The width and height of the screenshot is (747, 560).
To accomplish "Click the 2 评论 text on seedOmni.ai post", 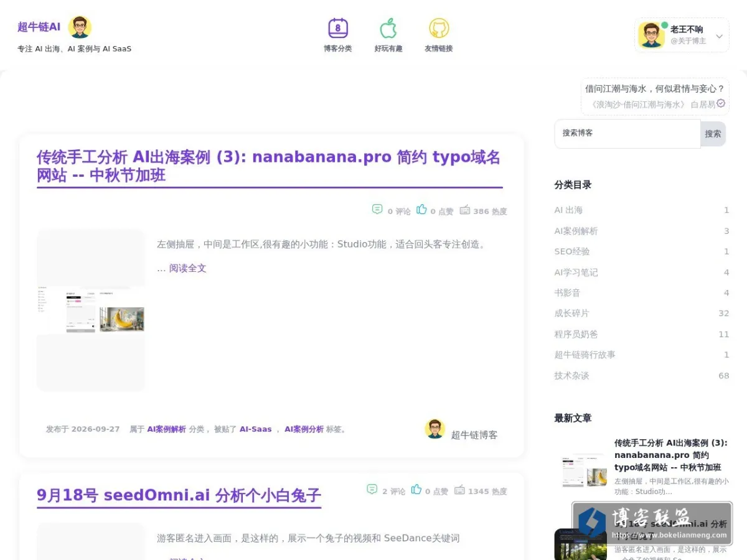I will tap(394, 492).
